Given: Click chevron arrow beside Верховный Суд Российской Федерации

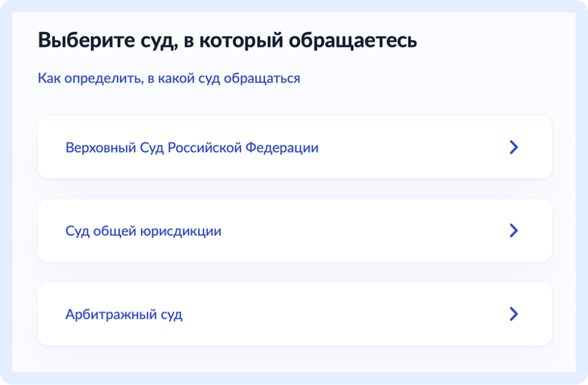Looking at the screenshot, I should point(514,148).
